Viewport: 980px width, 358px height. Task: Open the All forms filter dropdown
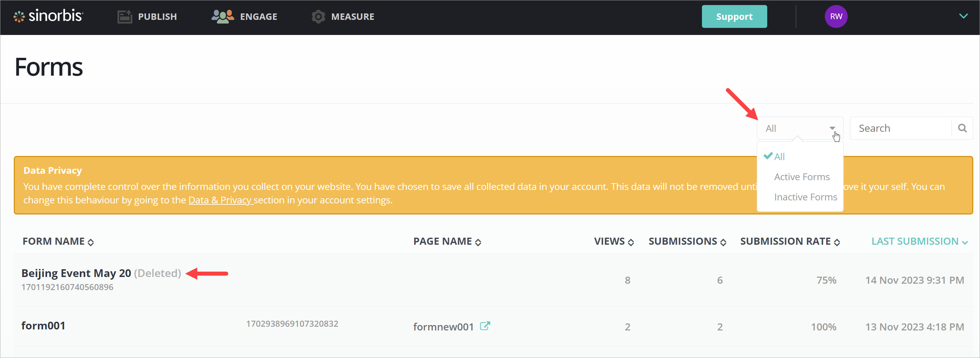point(799,128)
